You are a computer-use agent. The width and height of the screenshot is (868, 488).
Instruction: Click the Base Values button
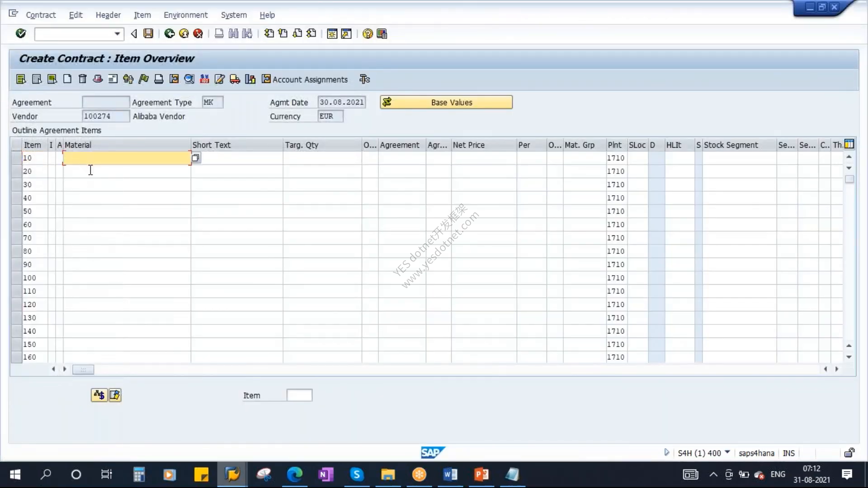point(446,102)
